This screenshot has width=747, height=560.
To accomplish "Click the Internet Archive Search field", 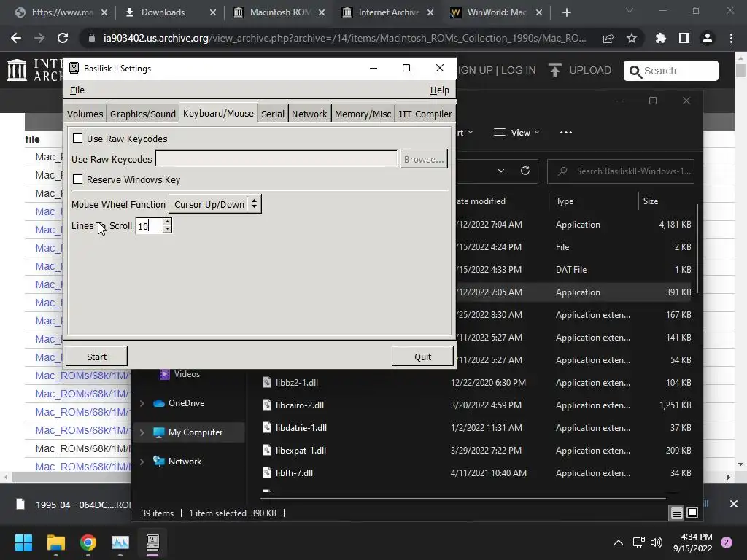I will [x=671, y=71].
